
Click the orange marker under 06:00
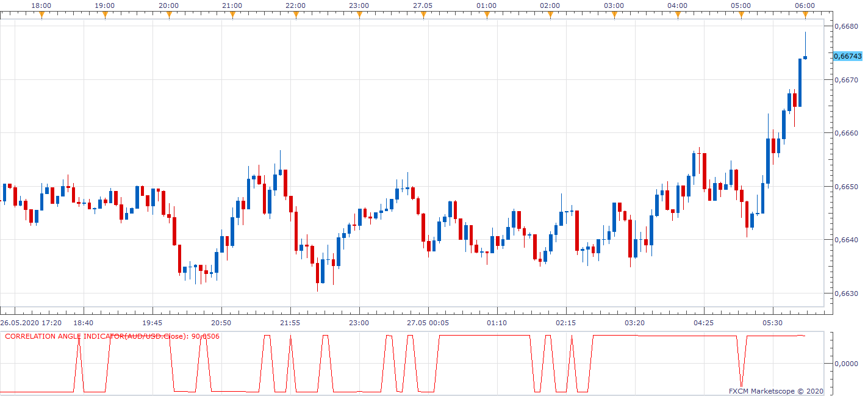click(x=805, y=15)
